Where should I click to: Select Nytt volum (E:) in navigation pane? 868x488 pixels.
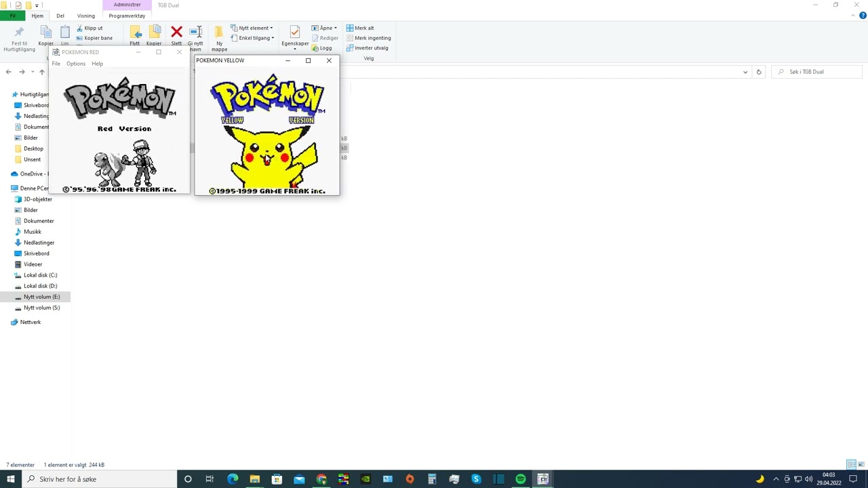[x=35, y=297]
